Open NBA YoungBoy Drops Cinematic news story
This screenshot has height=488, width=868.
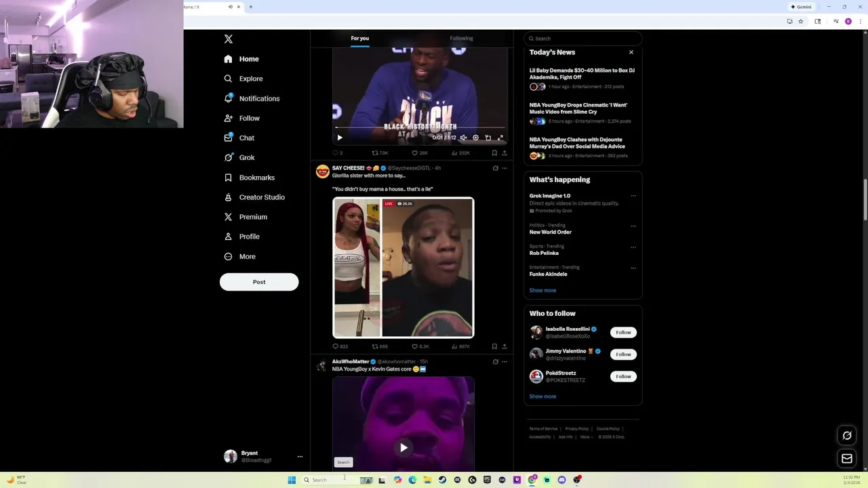(x=578, y=108)
